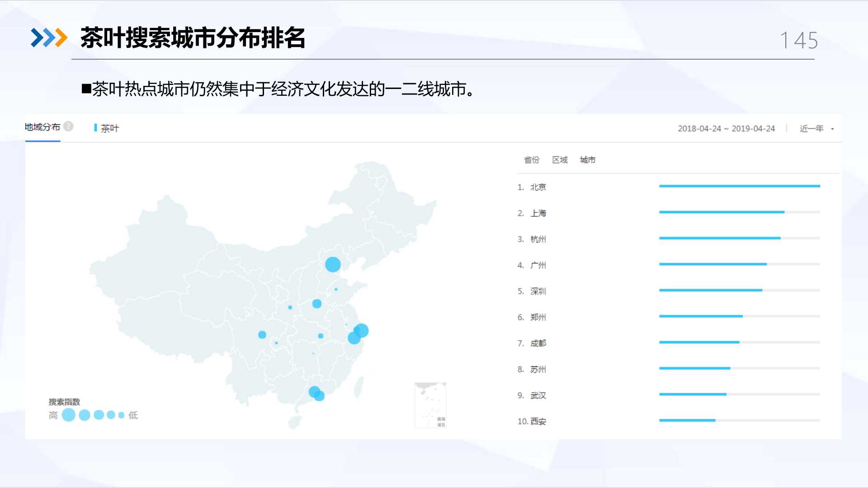Image resolution: width=868 pixels, height=488 pixels.
Task: Click the 茶叶 keyword legend label
Action: coord(110,128)
